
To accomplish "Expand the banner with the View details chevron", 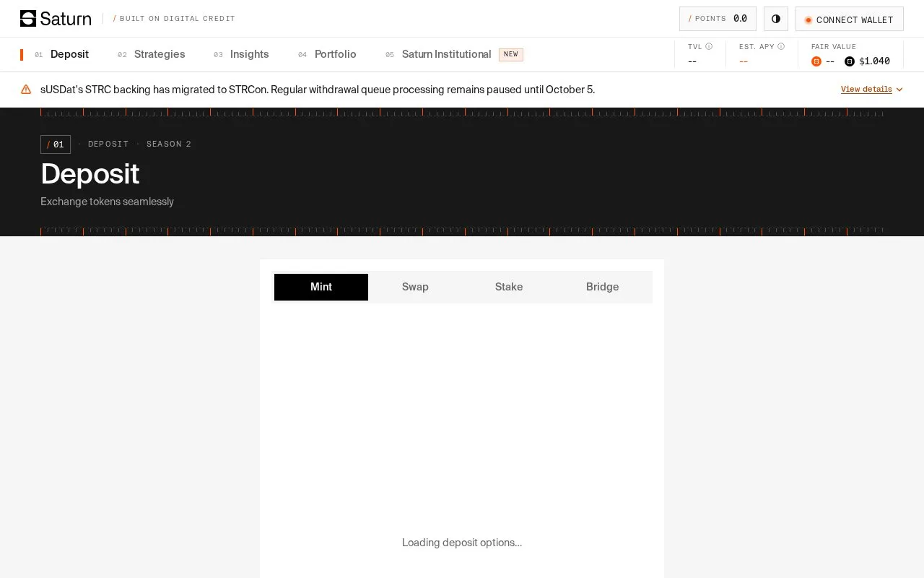I will (899, 90).
